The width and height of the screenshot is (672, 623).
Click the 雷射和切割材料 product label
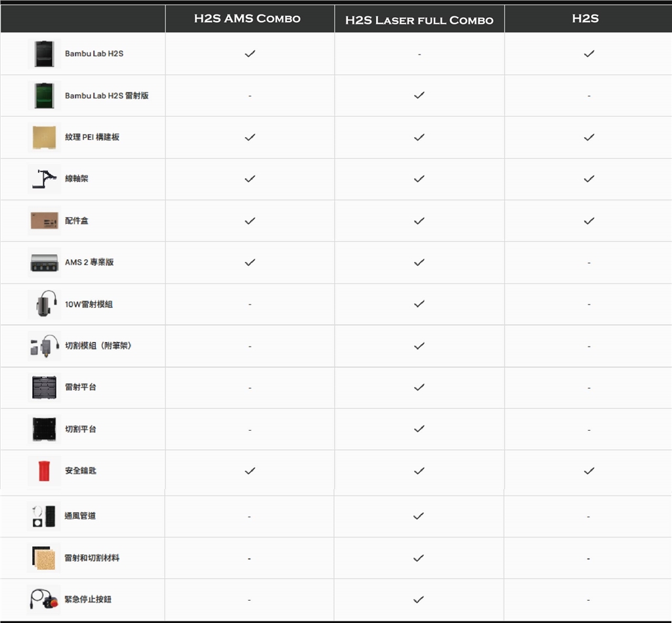(92, 558)
